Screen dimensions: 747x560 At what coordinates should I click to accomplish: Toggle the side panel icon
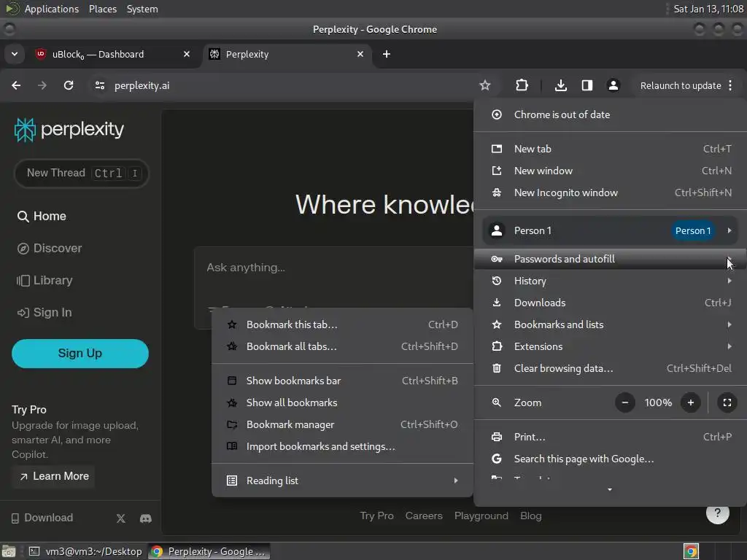tap(587, 85)
